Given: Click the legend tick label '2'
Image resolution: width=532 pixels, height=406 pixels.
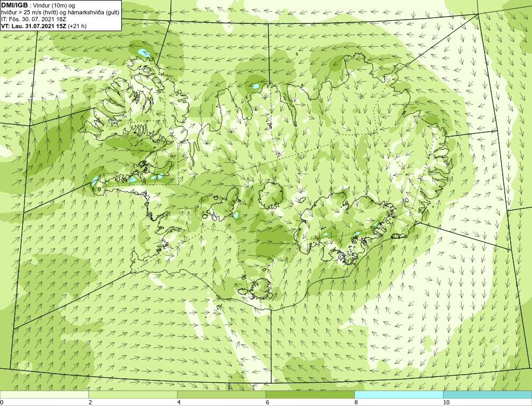Looking at the screenshot, I should [90, 402].
